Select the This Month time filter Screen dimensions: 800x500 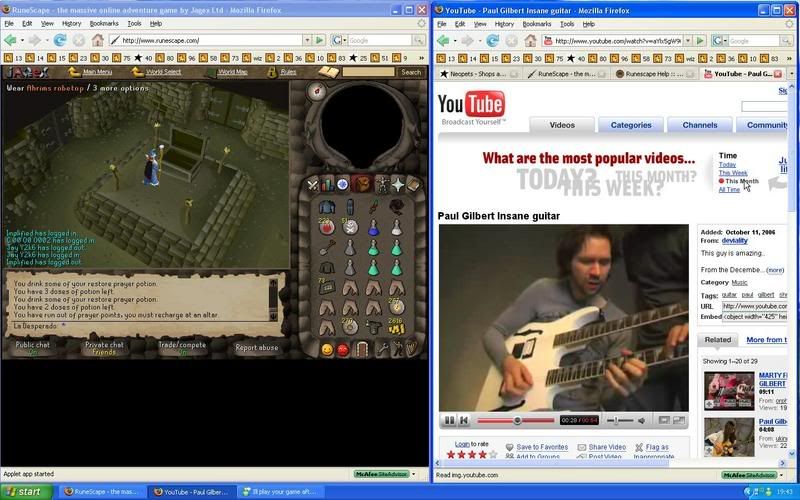[742, 181]
